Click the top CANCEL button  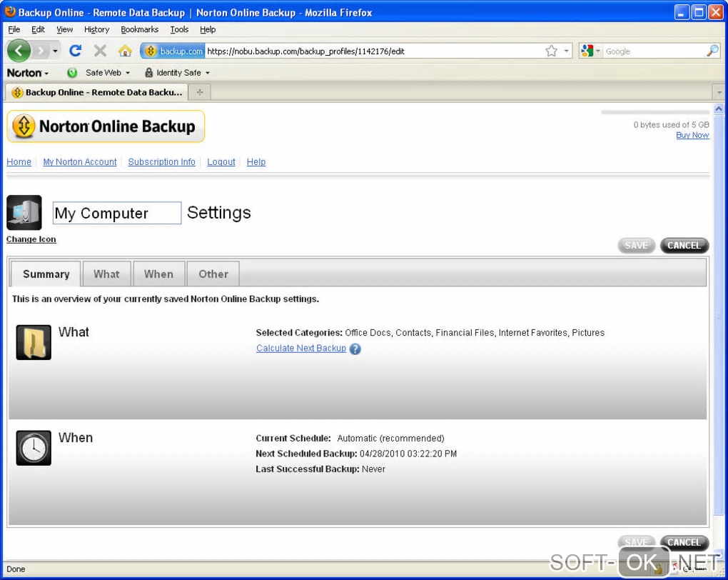tap(684, 246)
